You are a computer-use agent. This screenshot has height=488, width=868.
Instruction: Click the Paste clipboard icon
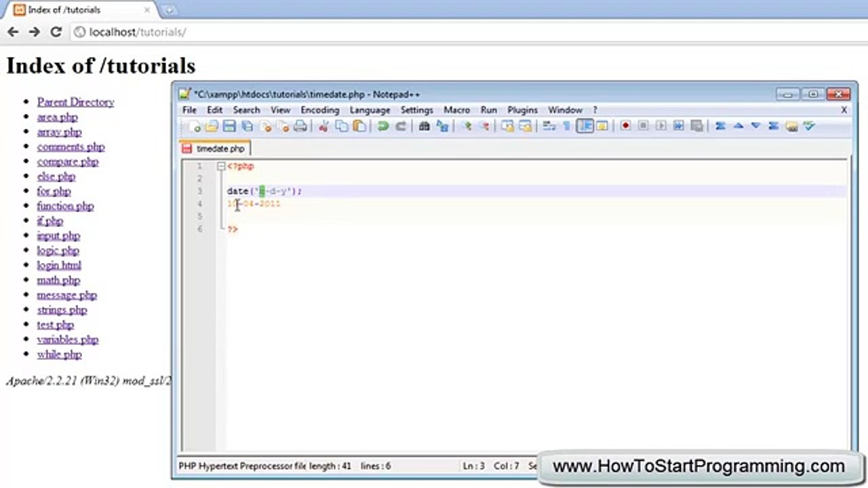click(359, 126)
